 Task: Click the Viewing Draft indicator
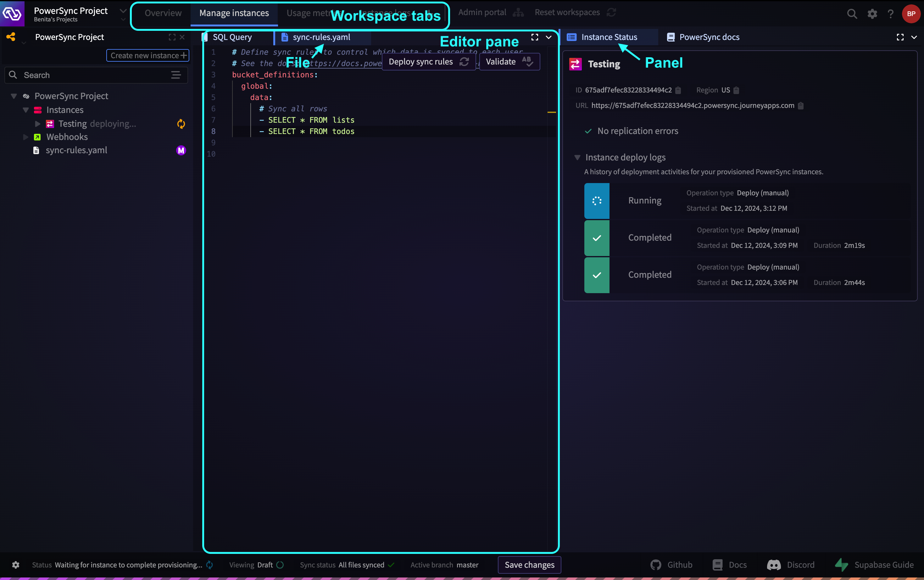(x=256, y=565)
